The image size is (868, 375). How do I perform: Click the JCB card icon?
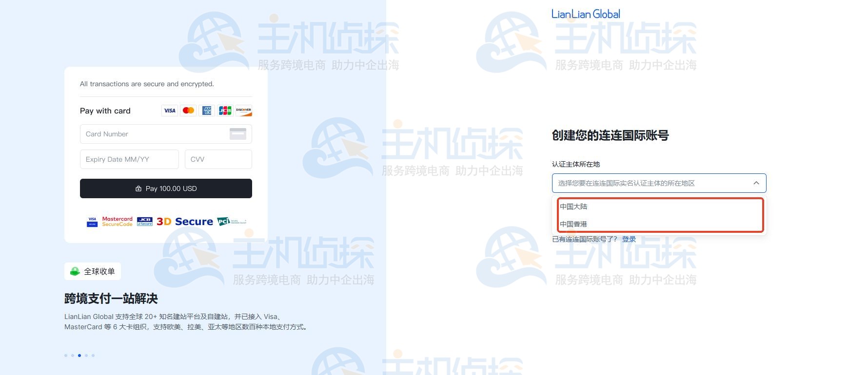click(x=225, y=111)
